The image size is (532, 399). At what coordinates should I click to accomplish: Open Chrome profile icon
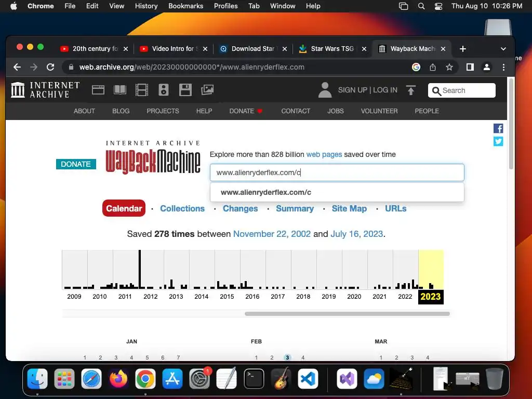click(x=486, y=67)
